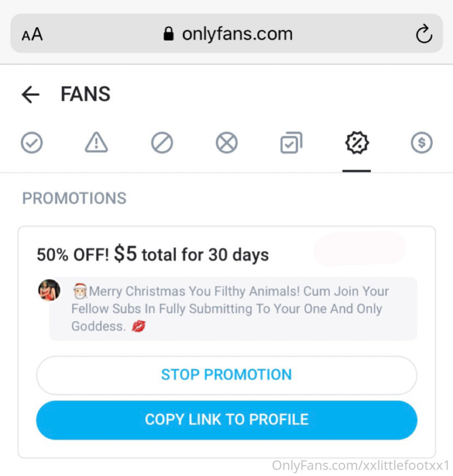Switch to the dollar sign tab

point(422,143)
